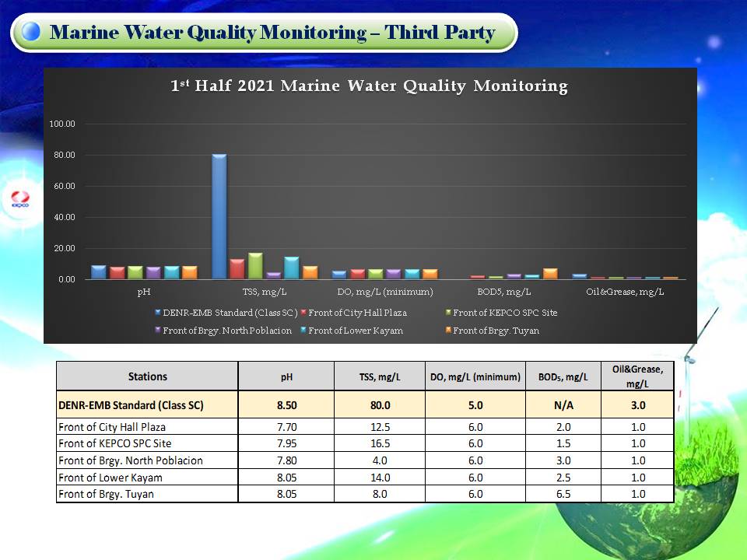Image resolution: width=747 pixels, height=560 pixels.
Task: Click the 'Stations' table header
Action: [148, 376]
